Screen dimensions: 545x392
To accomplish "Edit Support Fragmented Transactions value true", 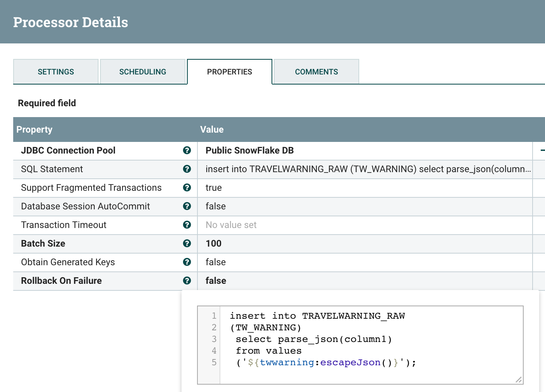I will pyautogui.click(x=365, y=188).
